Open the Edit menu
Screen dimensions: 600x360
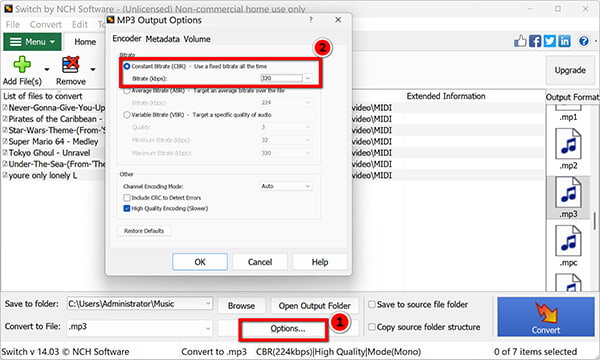click(x=80, y=24)
